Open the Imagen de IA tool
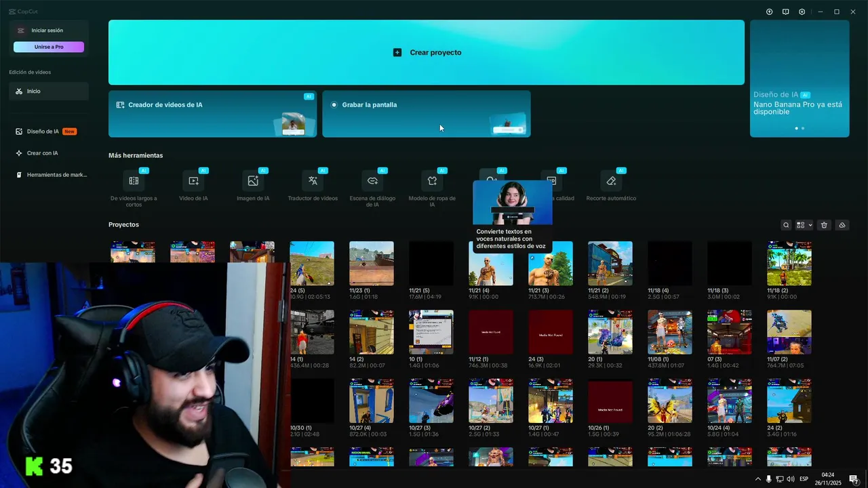Viewport: 868px width, 488px height. click(x=253, y=186)
